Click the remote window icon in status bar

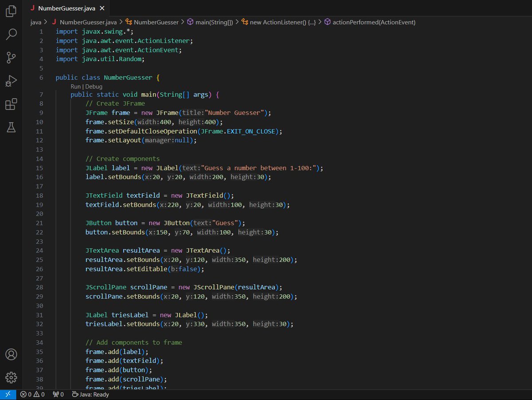tap(8, 394)
